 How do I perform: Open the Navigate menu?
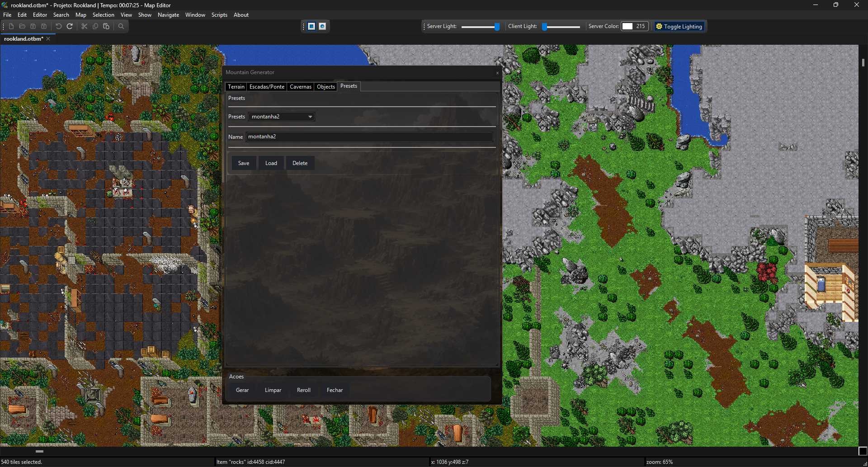(168, 15)
